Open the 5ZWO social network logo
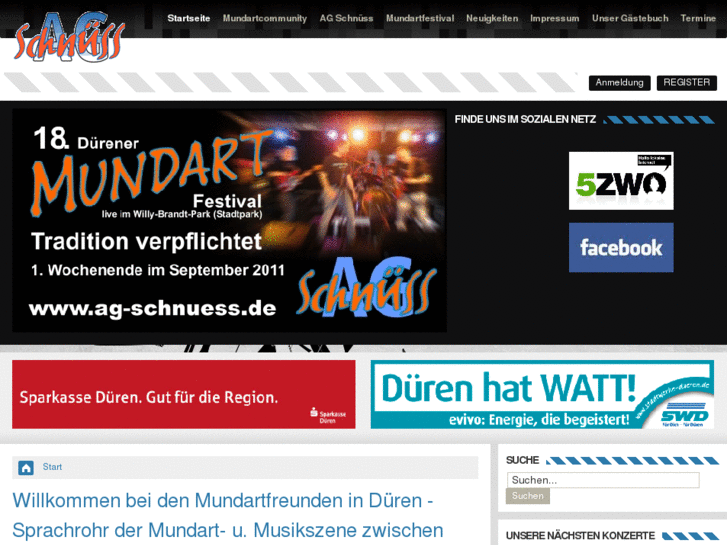 (621, 180)
